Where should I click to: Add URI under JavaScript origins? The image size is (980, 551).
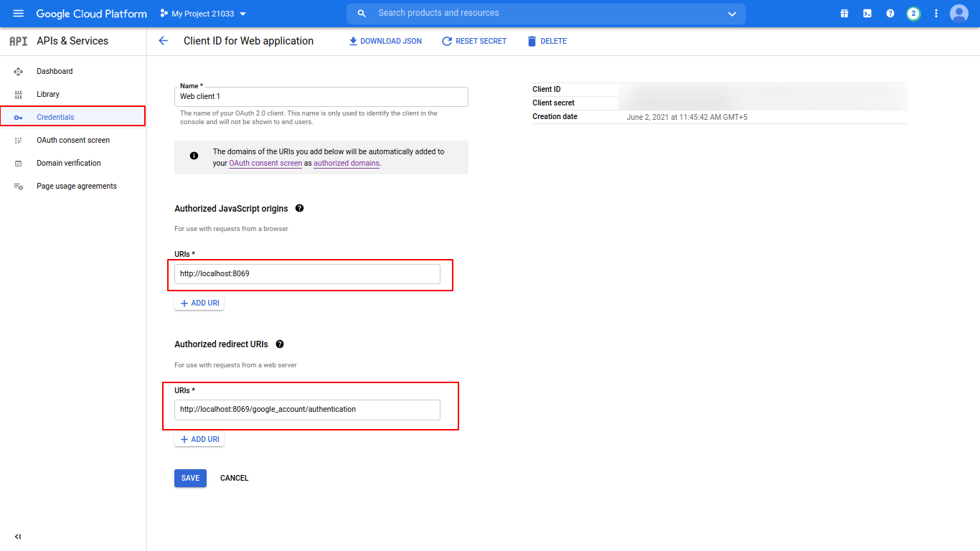tap(199, 303)
